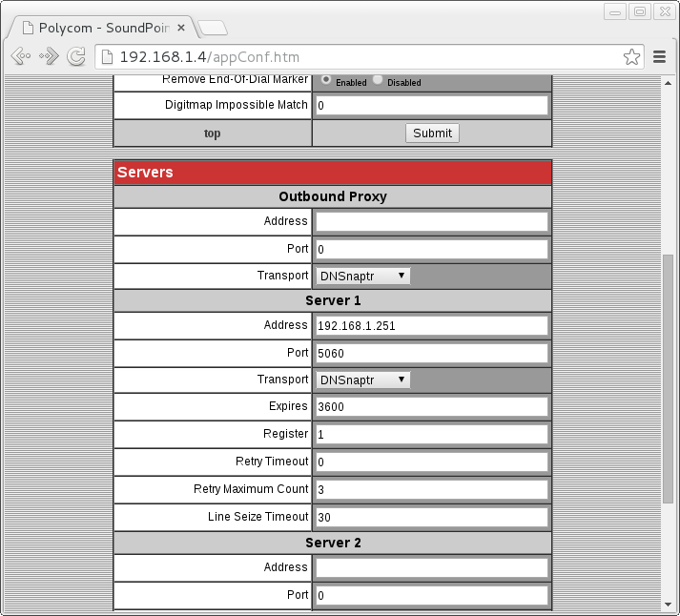Click the Retry Maximum Count field

tap(432, 490)
